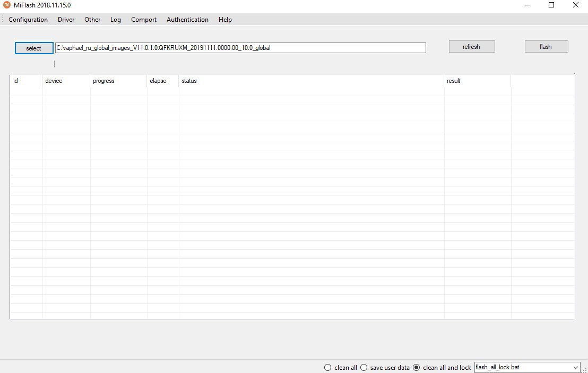The width and height of the screenshot is (588, 373).
Task: Click the id column header
Action: [26, 81]
